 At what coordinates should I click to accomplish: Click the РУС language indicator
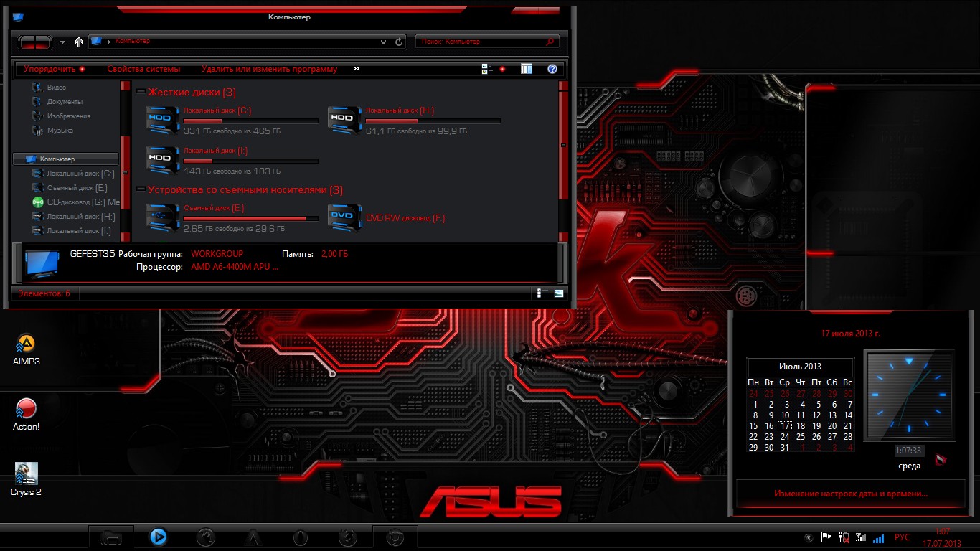[902, 537]
